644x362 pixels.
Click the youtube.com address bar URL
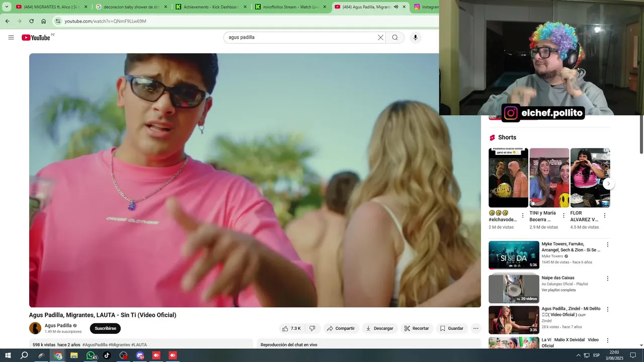[x=105, y=21]
